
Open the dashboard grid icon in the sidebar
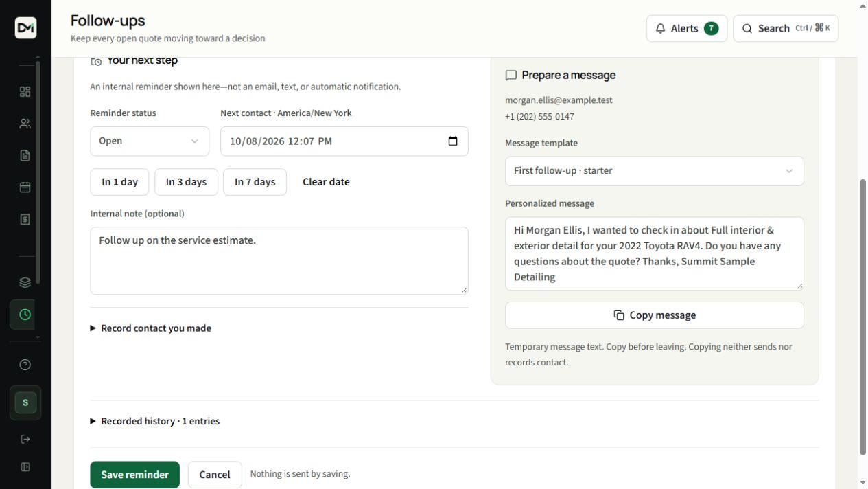point(25,92)
